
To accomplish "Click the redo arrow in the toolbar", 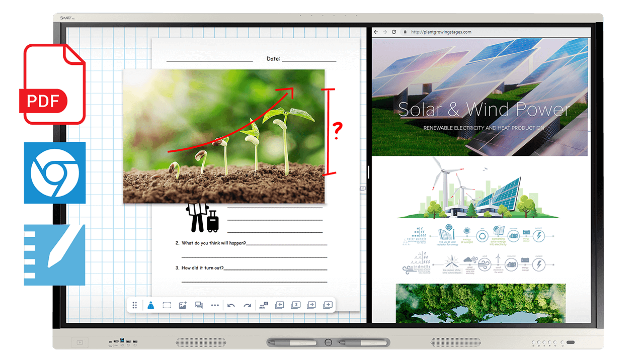I will pyautogui.click(x=247, y=305).
